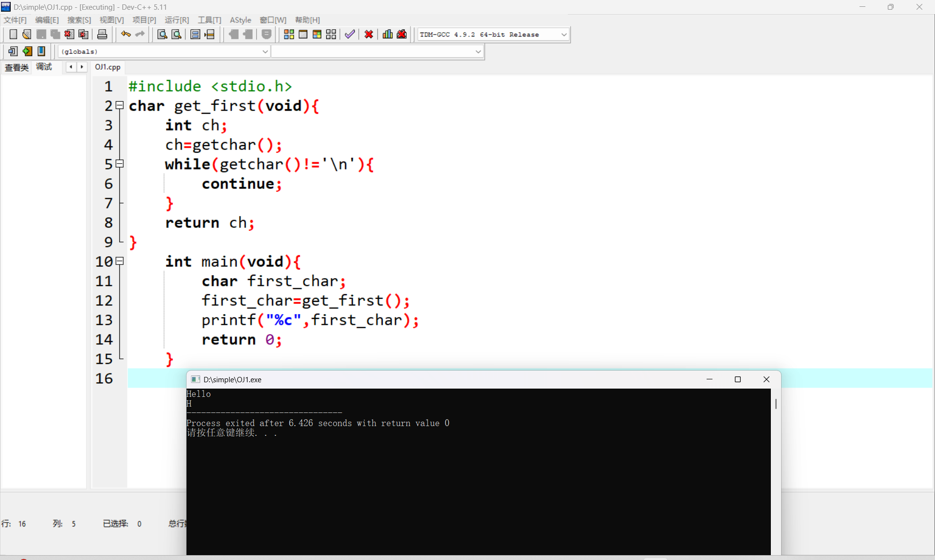Click the red X stop execution icon
Viewport: 935px width, 560px height.
tap(369, 34)
